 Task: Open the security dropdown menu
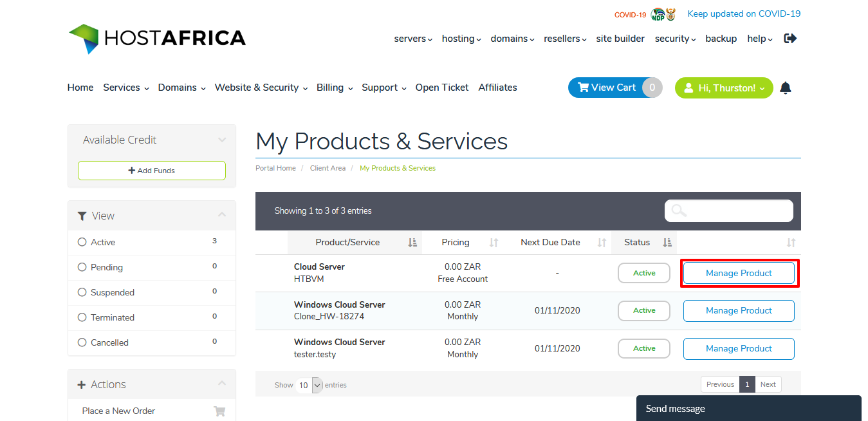click(x=675, y=39)
